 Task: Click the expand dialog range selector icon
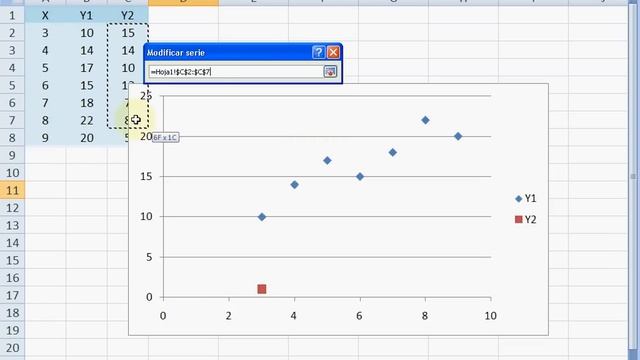pos(330,72)
